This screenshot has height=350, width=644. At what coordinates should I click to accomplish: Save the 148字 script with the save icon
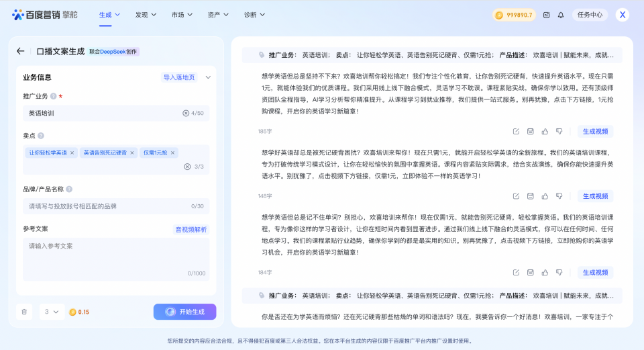pos(531,196)
